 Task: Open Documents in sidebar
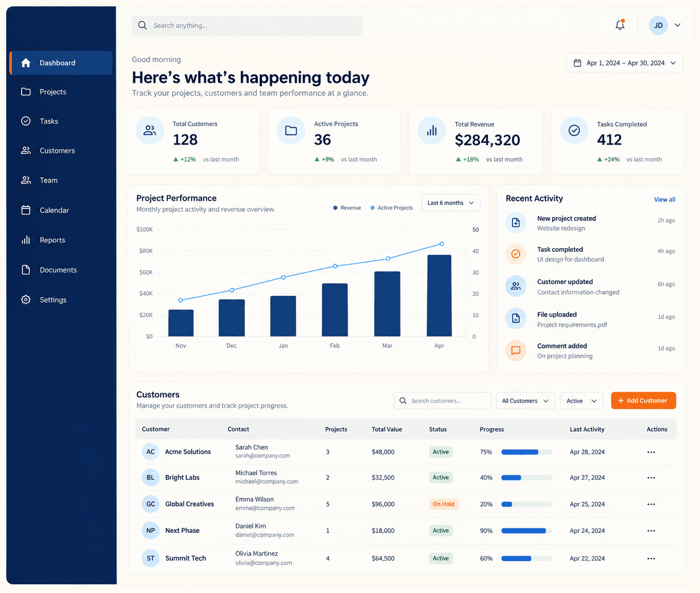point(61,270)
